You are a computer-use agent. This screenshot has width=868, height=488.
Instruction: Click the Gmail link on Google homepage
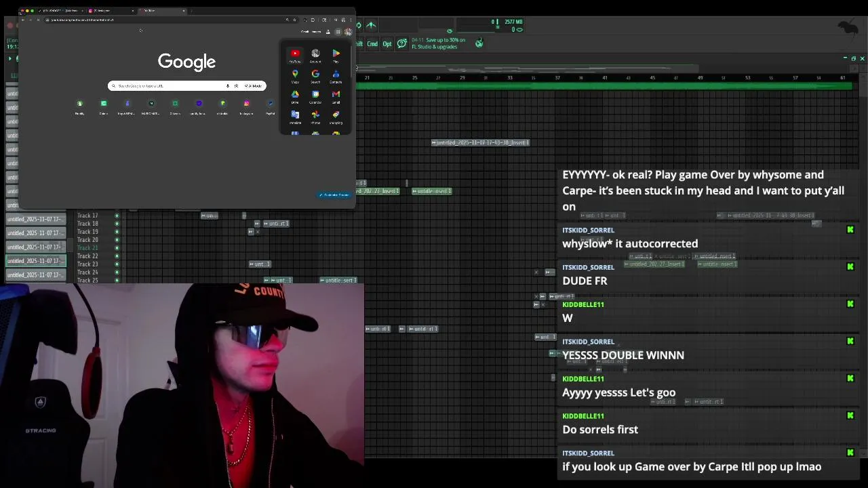pyautogui.click(x=306, y=32)
